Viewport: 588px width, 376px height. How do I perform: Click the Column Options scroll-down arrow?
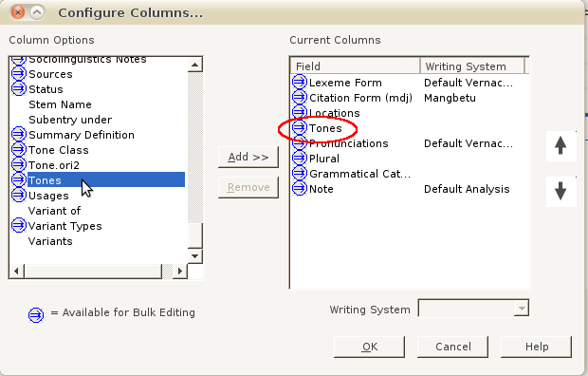(194, 256)
